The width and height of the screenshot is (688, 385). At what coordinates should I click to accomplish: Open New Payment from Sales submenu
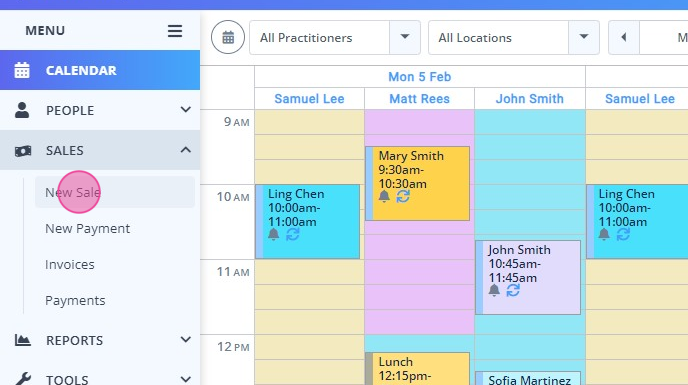[88, 228]
